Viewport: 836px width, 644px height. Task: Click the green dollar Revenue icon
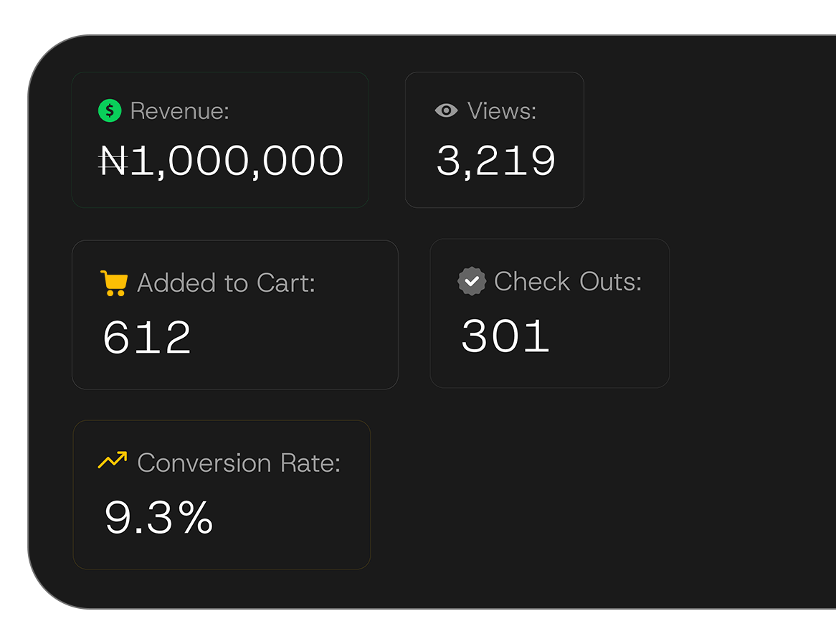pyautogui.click(x=110, y=110)
